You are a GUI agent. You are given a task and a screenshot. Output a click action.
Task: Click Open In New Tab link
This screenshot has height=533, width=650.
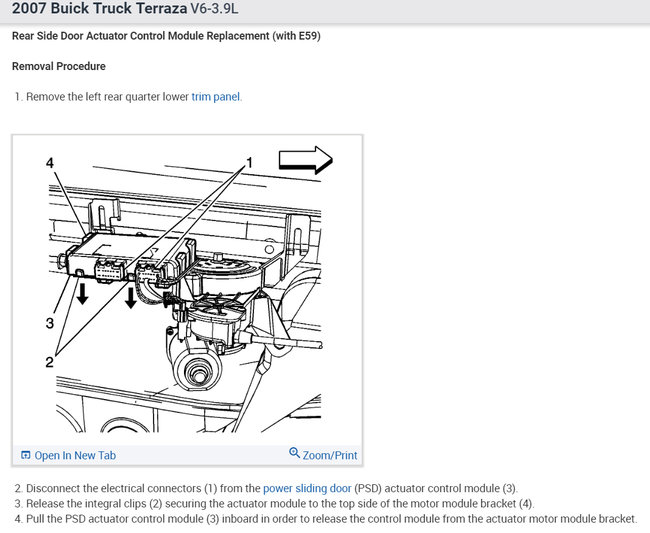[75, 455]
